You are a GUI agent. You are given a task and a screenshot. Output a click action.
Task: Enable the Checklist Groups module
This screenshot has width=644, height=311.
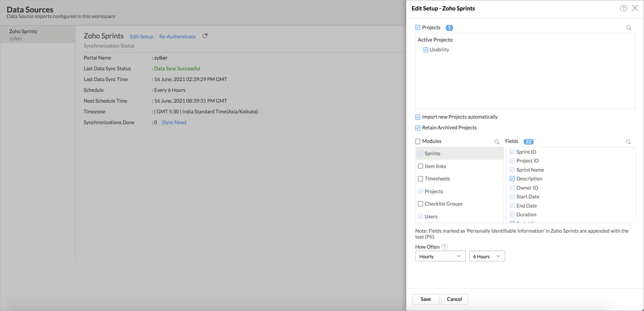(x=420, y=204)
